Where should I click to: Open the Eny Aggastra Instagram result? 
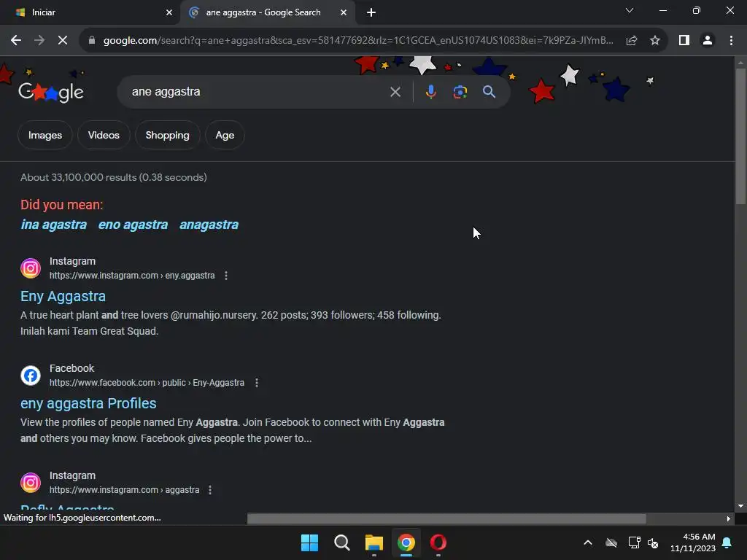(63, 296)
